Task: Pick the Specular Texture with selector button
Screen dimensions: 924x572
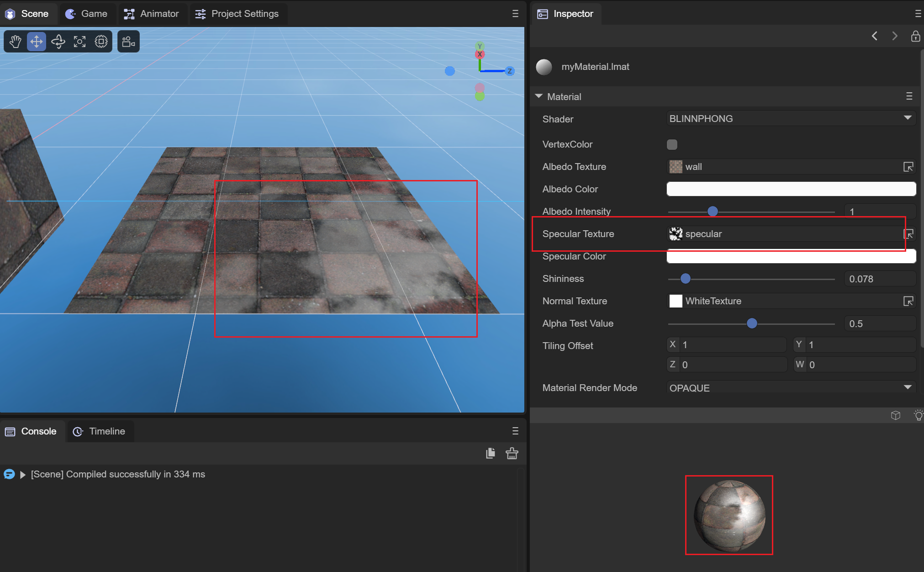Action: [908, 234]
